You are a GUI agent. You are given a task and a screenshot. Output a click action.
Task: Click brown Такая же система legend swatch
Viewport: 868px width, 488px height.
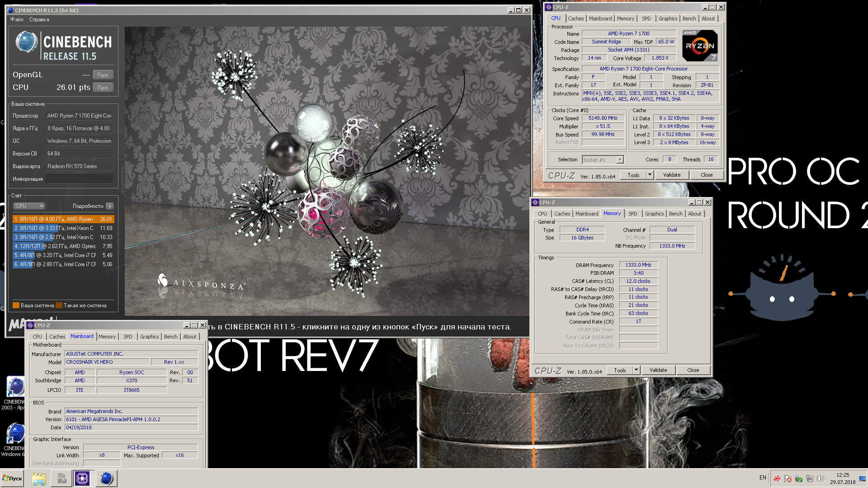[59, 305]
